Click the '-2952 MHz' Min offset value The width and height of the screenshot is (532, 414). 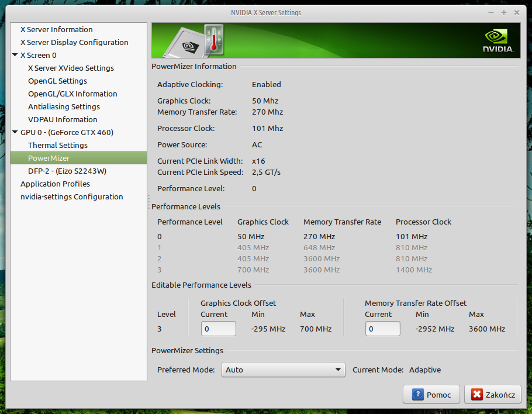(x=435, y=329)
